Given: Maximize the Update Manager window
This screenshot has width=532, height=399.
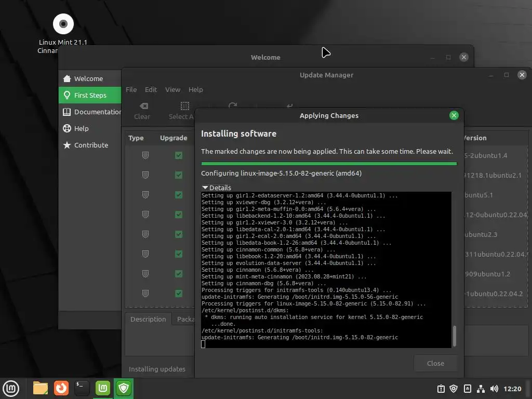Looking at the screenshot, I should tap(506, 75).
